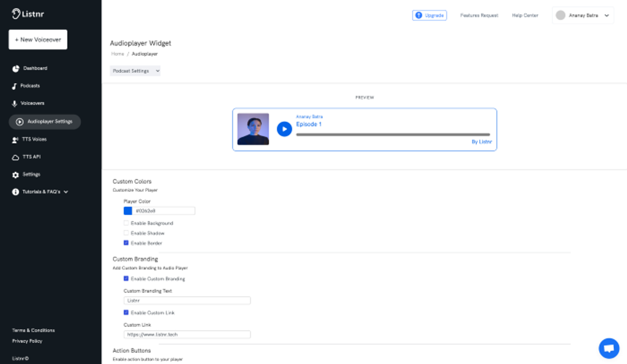Open the Podcast Settings dropdown
Image resolution: width=627 pixels, height=364 pixels.
135,71
